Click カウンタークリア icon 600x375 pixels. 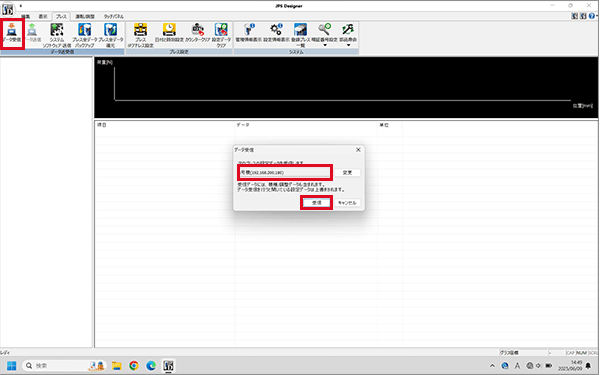pos(197,33)
